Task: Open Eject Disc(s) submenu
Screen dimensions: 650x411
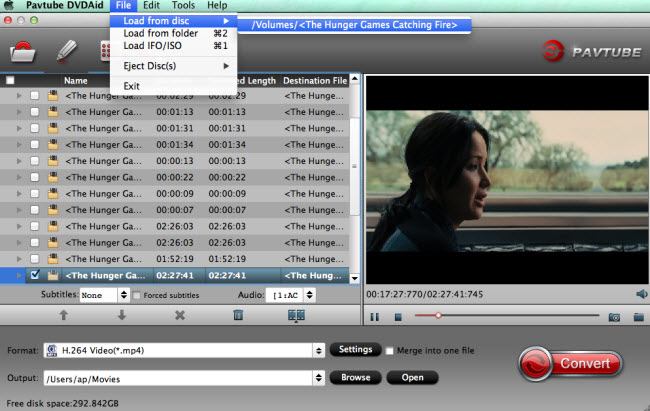Action: click(x=173, y=66)
